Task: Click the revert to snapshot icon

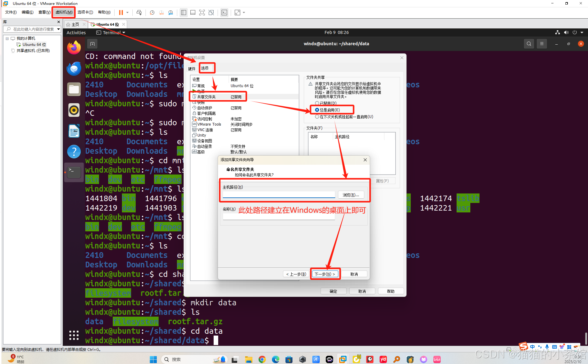Action: click(161, 13)
